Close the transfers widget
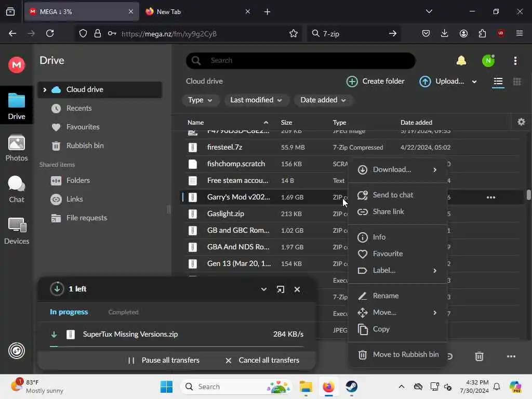 297,289
